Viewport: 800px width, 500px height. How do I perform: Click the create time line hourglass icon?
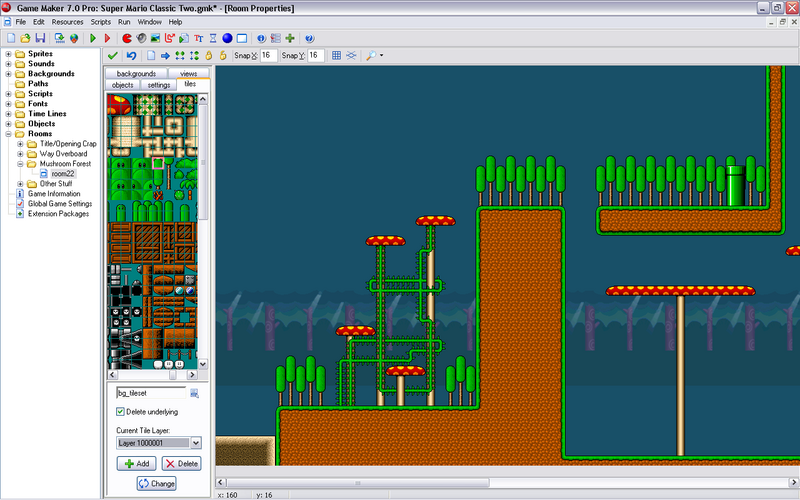[x=212, y=38]
